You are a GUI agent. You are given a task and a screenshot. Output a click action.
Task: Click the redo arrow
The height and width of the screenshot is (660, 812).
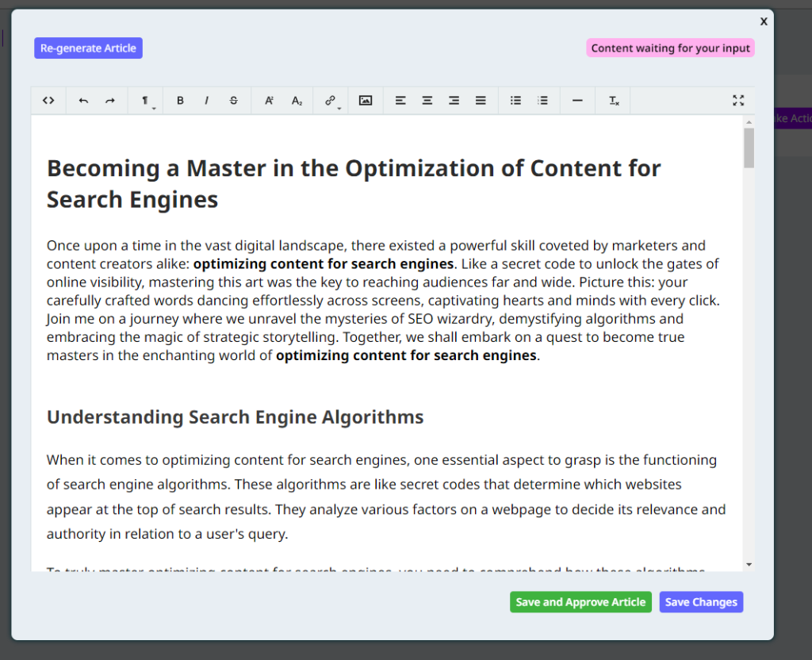click(x=110, y=101)
